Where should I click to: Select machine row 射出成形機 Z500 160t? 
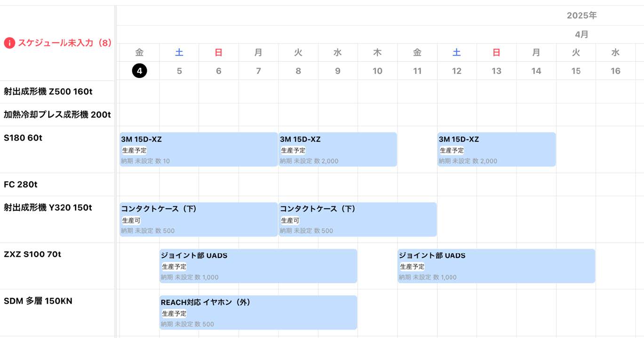click(x=48, y=92)
